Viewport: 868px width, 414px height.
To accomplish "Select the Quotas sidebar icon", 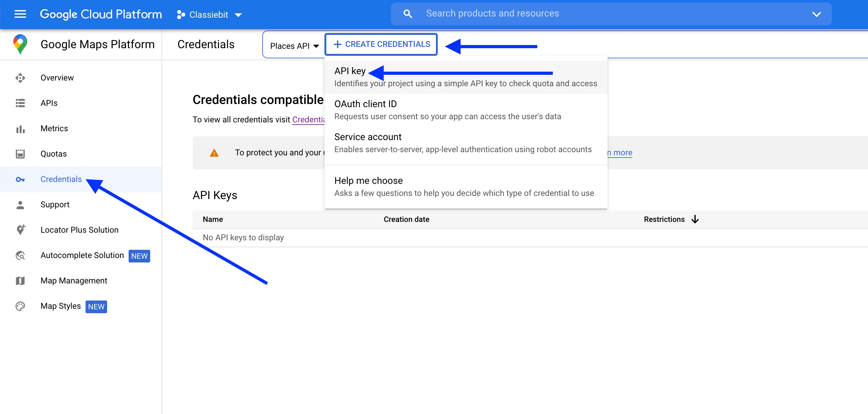I will (x=20, y=154).
